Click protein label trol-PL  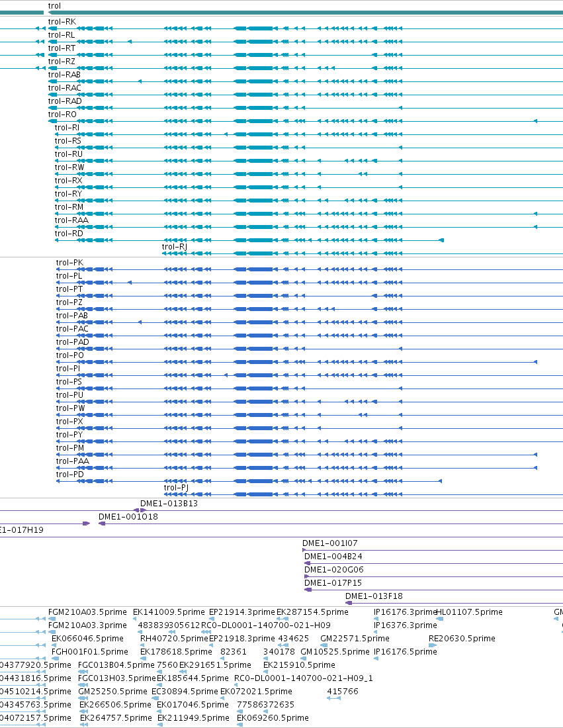coord(69,276)
